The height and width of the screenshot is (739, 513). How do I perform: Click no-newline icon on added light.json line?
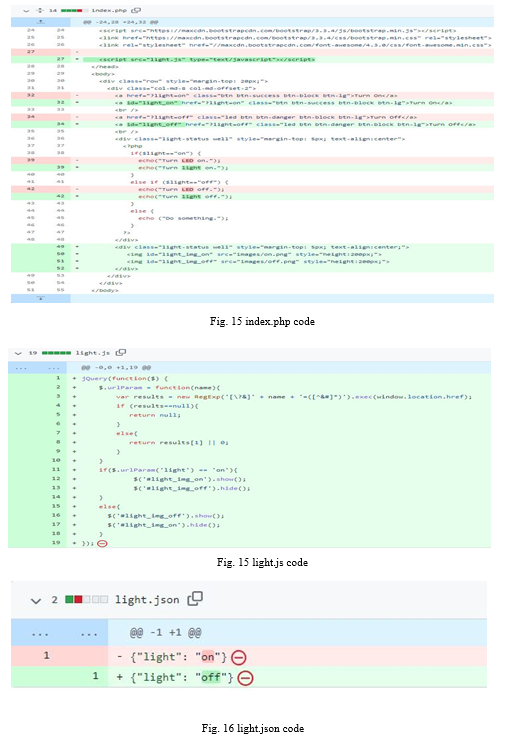pos(245,678)
